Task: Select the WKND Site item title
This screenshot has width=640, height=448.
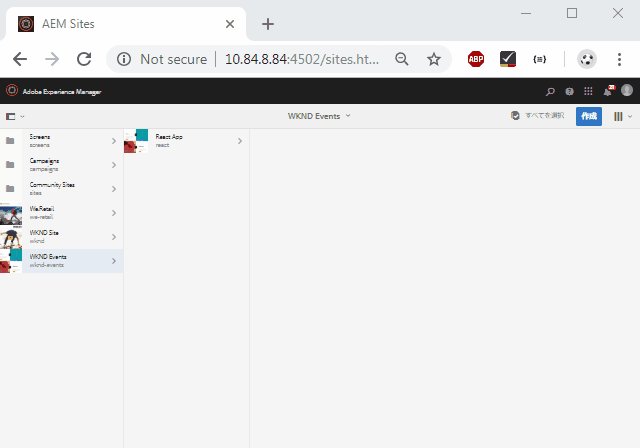Action: (44, 233)
